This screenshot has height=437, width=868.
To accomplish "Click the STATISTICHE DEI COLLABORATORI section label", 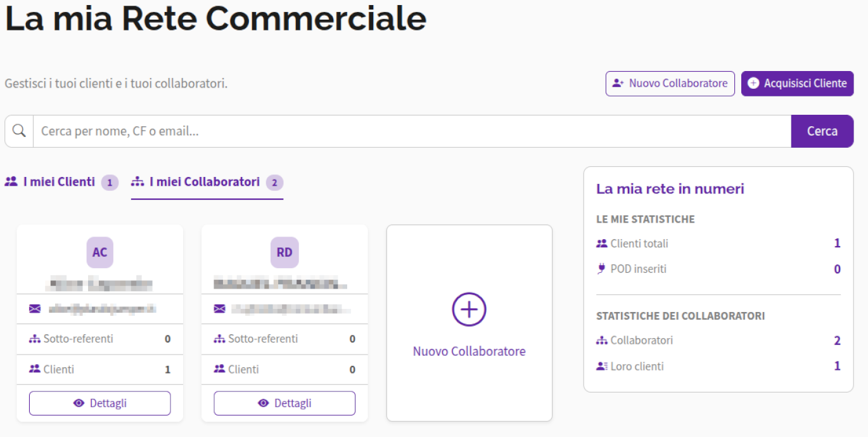I will click(x=680, y=316).
